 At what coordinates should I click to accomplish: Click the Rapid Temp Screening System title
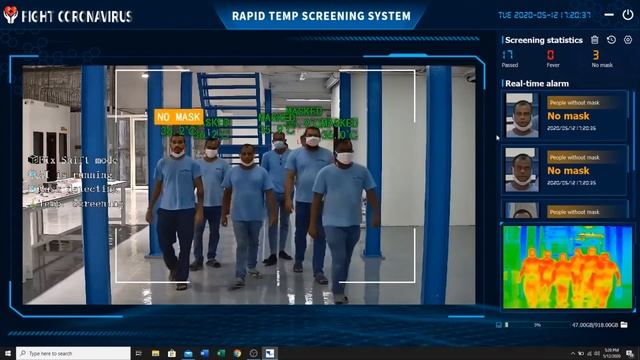tap(321, 16)
